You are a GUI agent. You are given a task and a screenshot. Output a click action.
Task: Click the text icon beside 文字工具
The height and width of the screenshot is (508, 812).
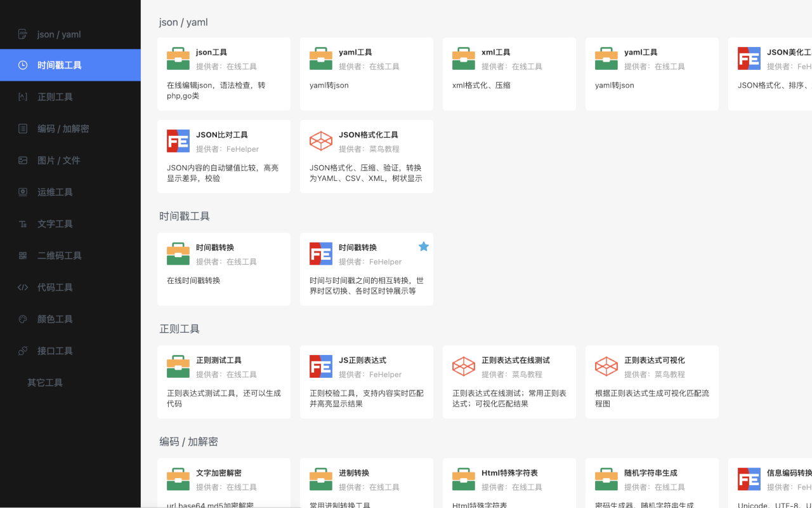(23, 224)
